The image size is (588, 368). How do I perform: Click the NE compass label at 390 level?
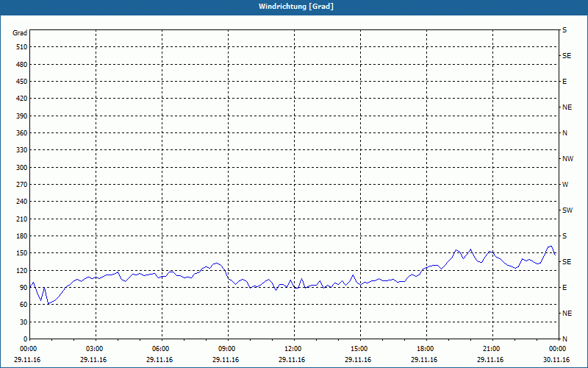[567, 107]
